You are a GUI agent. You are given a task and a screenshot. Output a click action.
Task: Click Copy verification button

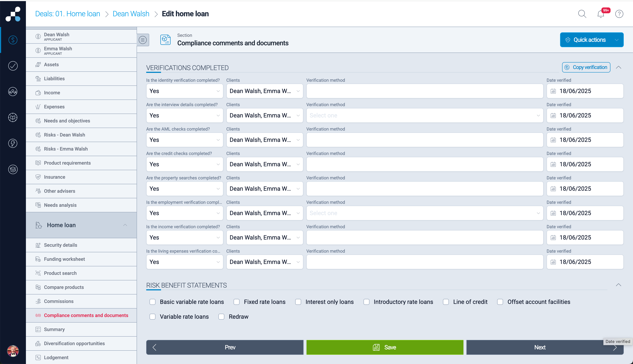[586, 68]
